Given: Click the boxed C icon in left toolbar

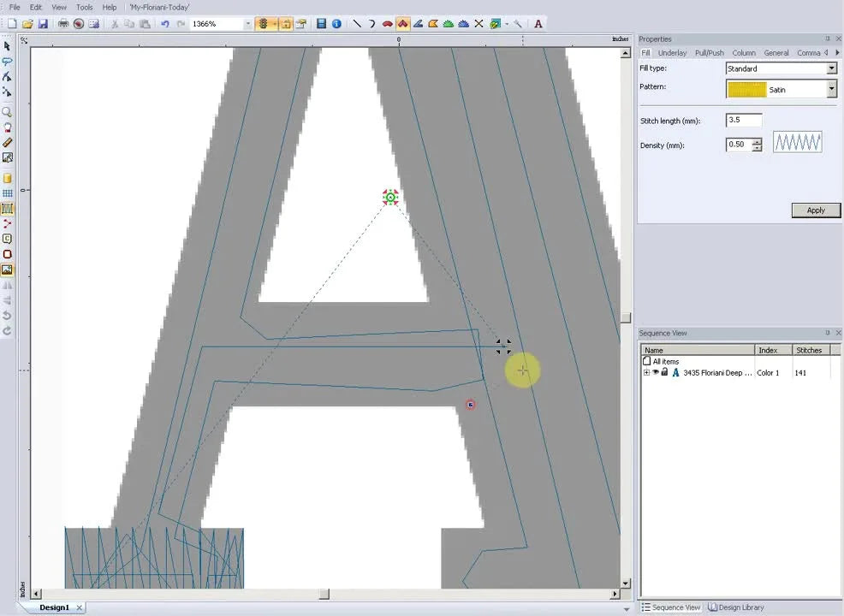Looking at the screenshot, I should [7, 239].
